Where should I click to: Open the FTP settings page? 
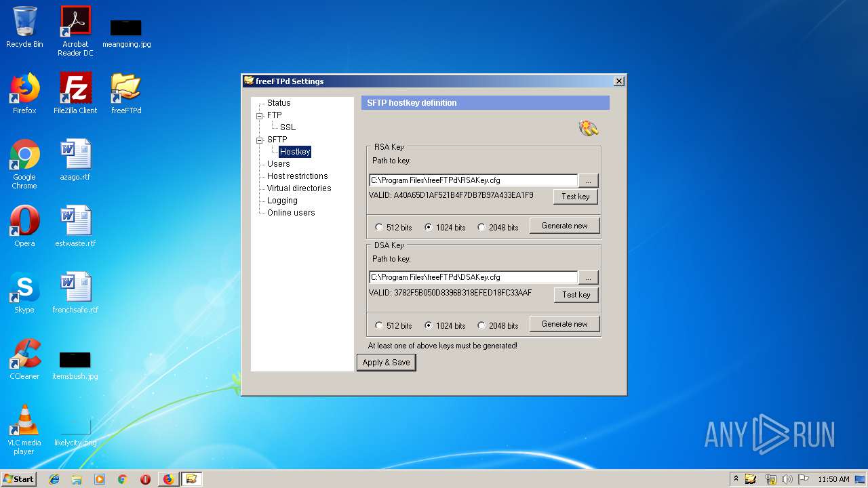click(x=274, y=115)
